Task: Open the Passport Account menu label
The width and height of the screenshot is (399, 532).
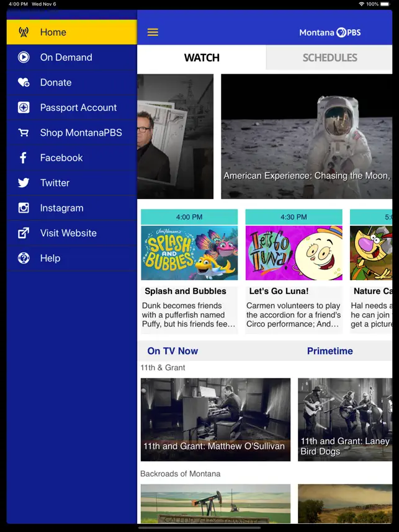Action: [78, 107]
